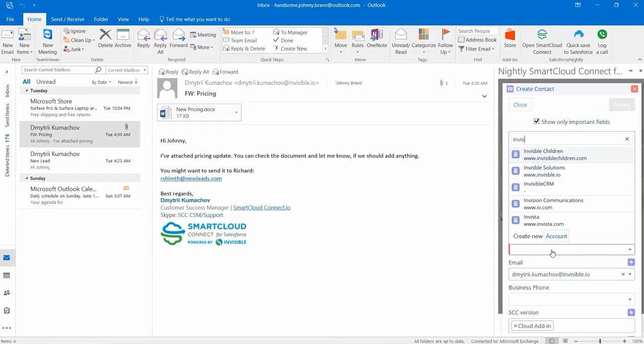This screenshot has width=644, height=344.
Task: Open the People navigation icon
Action: [x=7, y=293]
